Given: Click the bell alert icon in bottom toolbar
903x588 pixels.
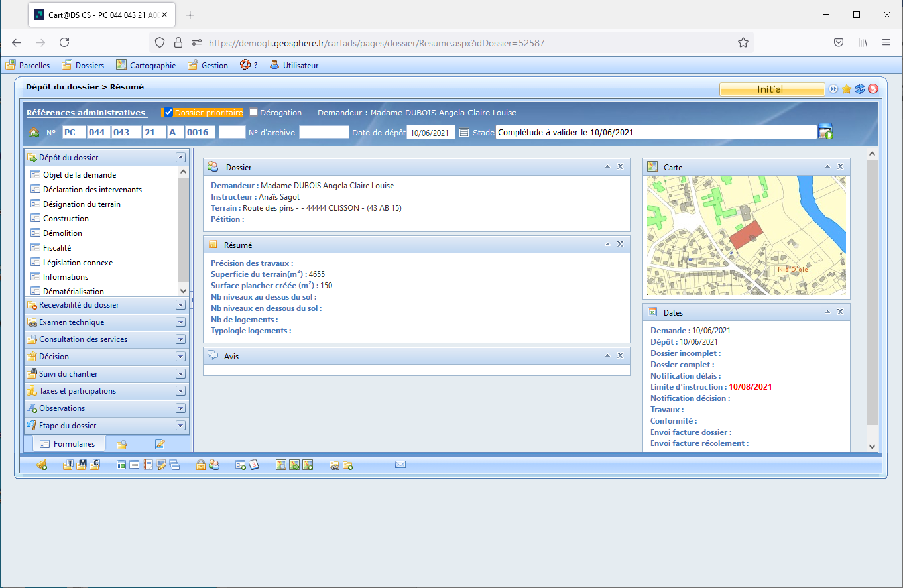Looking at the screenshot, I should pos(42,465).
